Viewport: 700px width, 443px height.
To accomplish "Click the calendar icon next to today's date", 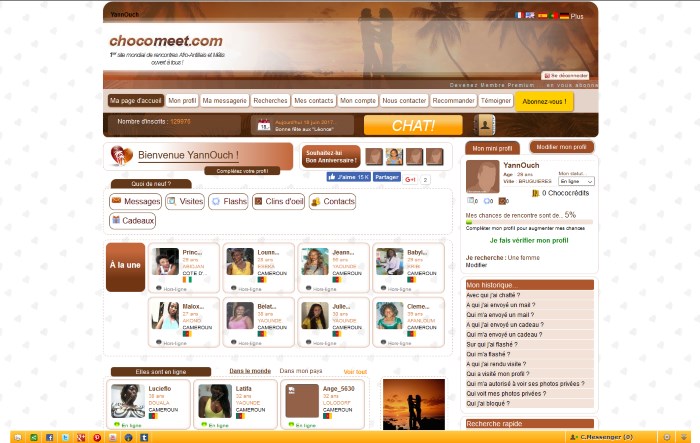I will tap(264, 125).
